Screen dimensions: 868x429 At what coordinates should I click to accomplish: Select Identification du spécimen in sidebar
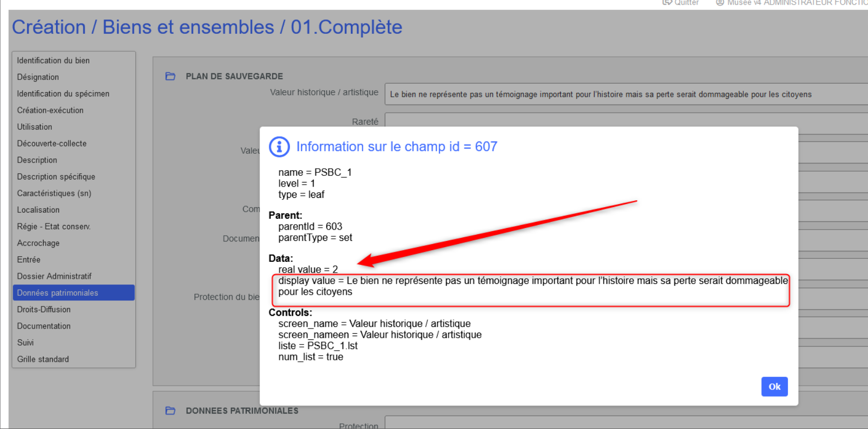(x=63, y=94)
